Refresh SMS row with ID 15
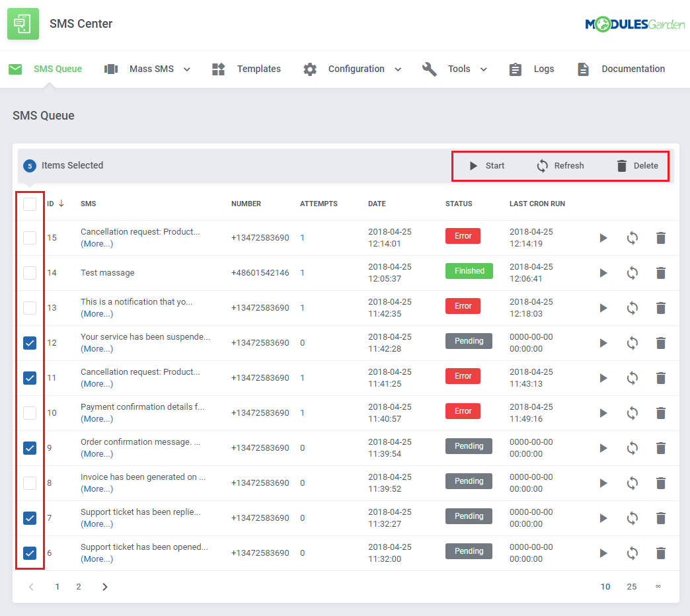690x616 pixels. (632, 238)
